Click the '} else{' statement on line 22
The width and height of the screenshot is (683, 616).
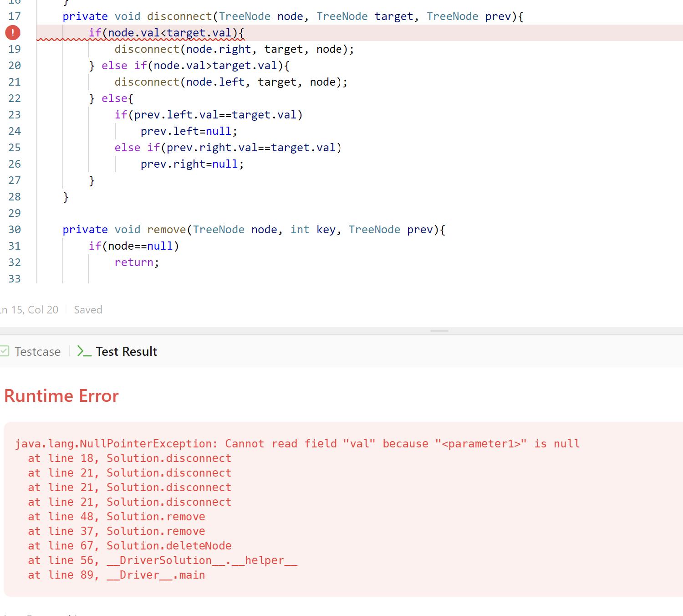tap(111, 98)
